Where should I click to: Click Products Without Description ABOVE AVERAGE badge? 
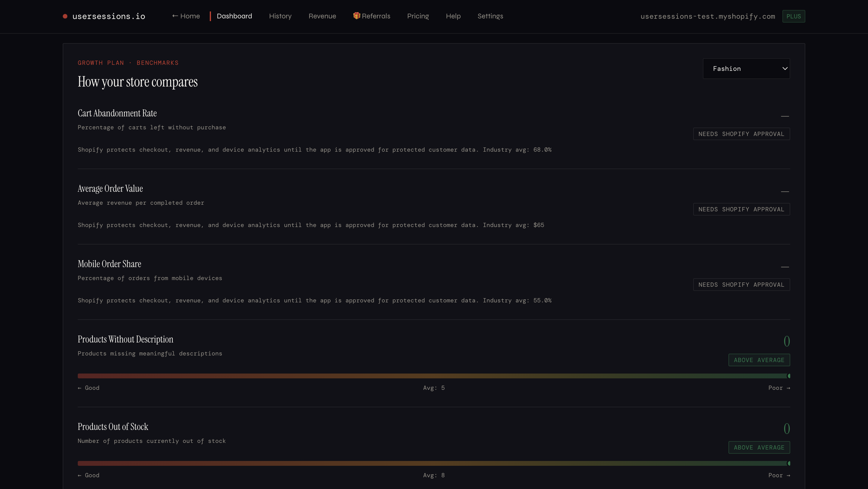[759, 360]
